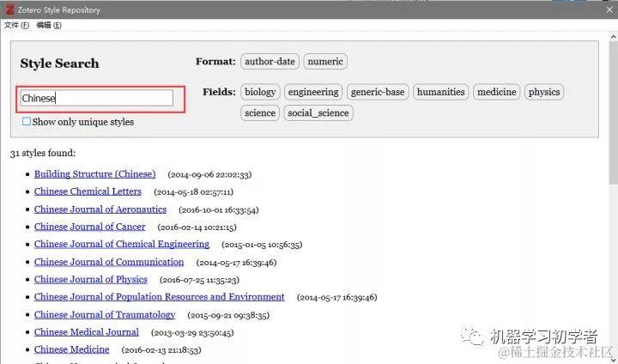Select the science field filter
The image size is (618, 364).
pos(260,113)
